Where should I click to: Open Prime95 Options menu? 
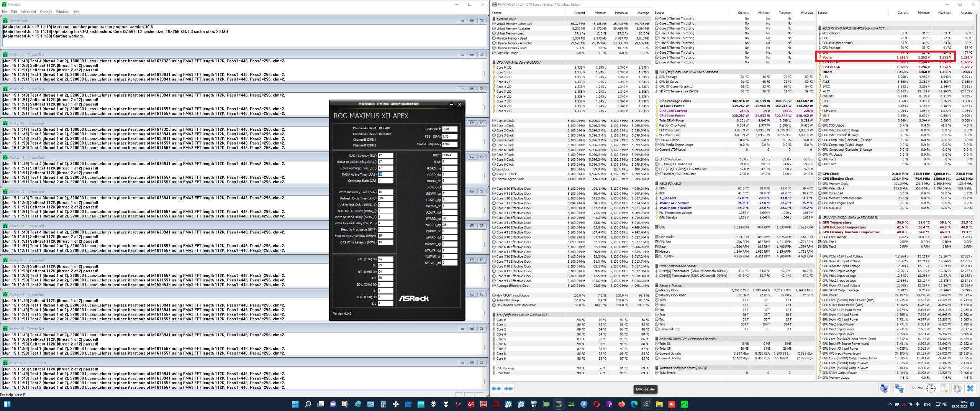(46, 12)
